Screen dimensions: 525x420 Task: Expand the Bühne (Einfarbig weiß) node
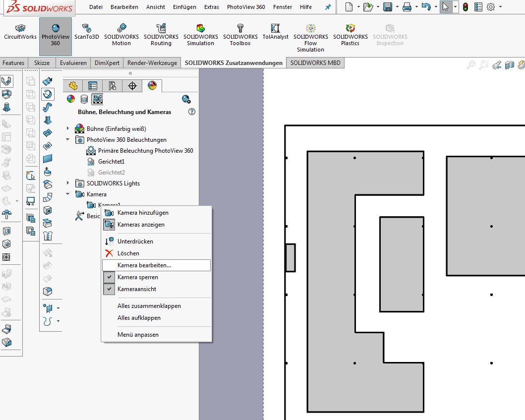coord(68,129)
